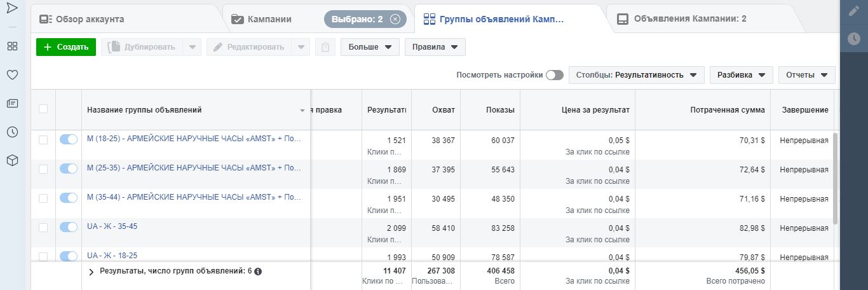Turn off the М (18-25) ad set switch
The height and width of the screenshot is (290, 868).
[x=69, y=139]
